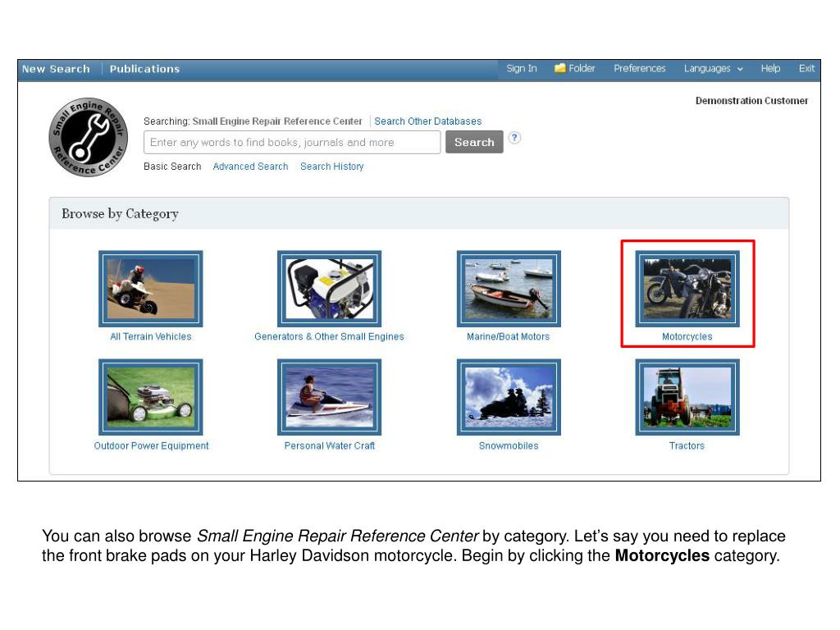Click the Browse by Category heading
840x630 pixels.
click(120, 214)
